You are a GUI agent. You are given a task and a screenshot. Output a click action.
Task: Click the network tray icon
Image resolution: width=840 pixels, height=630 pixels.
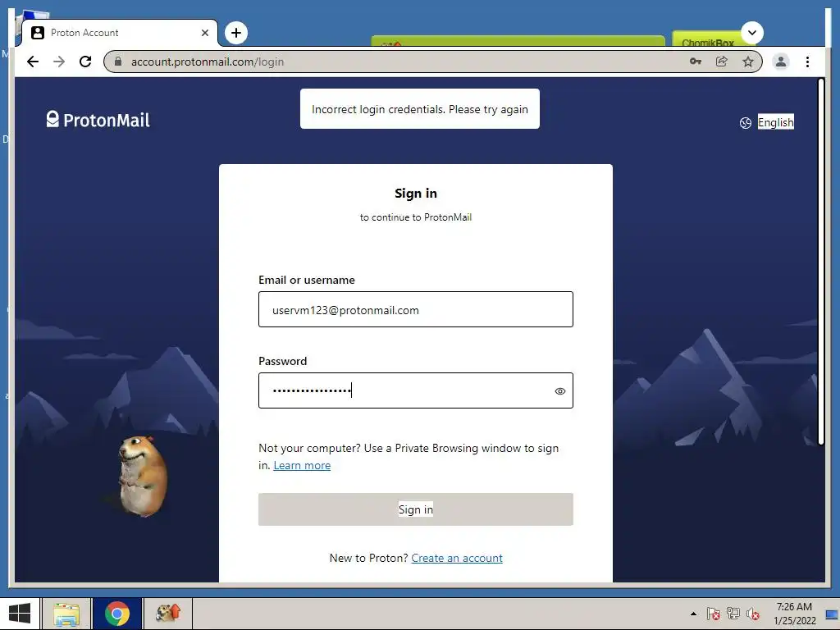click(733, 614)
